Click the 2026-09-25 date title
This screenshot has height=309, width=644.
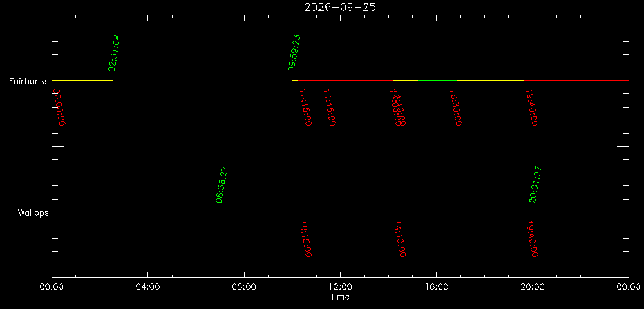point(340,7)
